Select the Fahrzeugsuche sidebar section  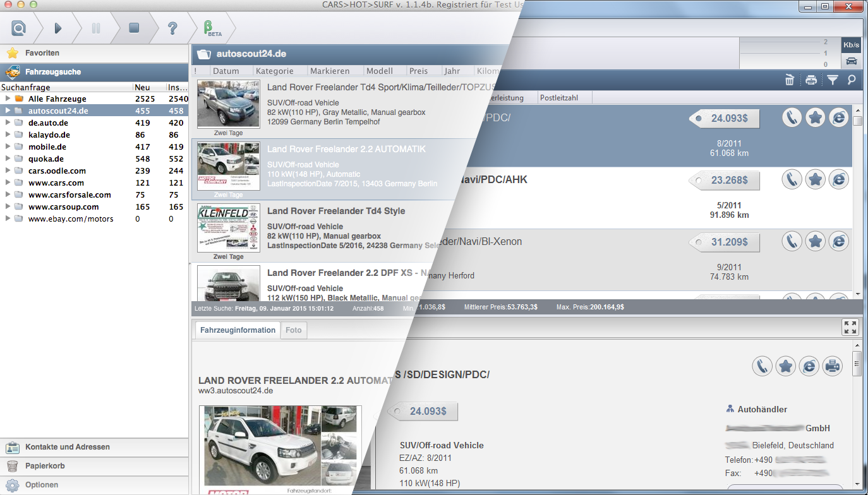94,72
